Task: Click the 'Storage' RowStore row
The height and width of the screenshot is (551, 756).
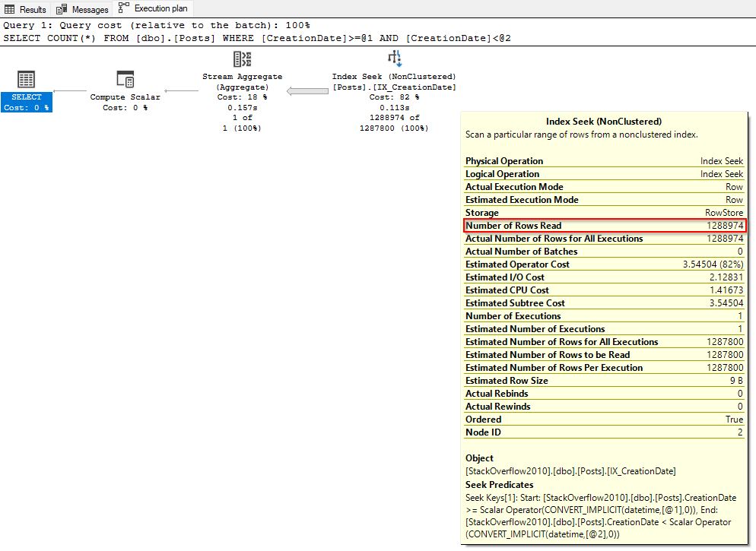Action: 605,212
